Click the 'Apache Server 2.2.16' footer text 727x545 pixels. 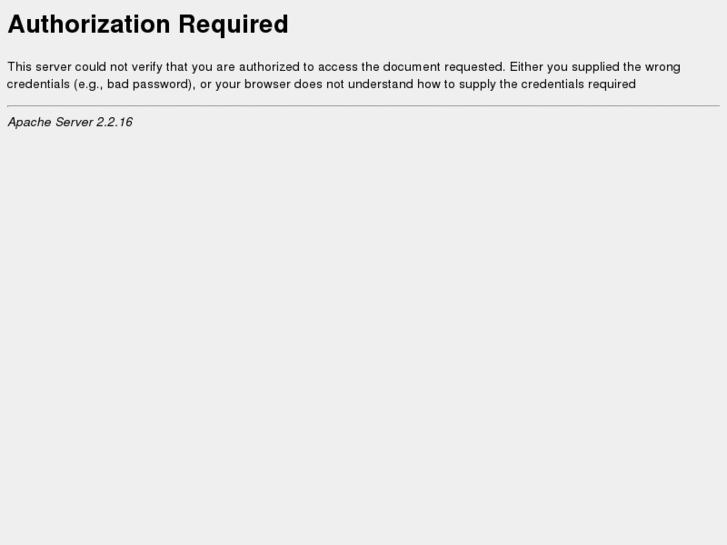point(70,122)
